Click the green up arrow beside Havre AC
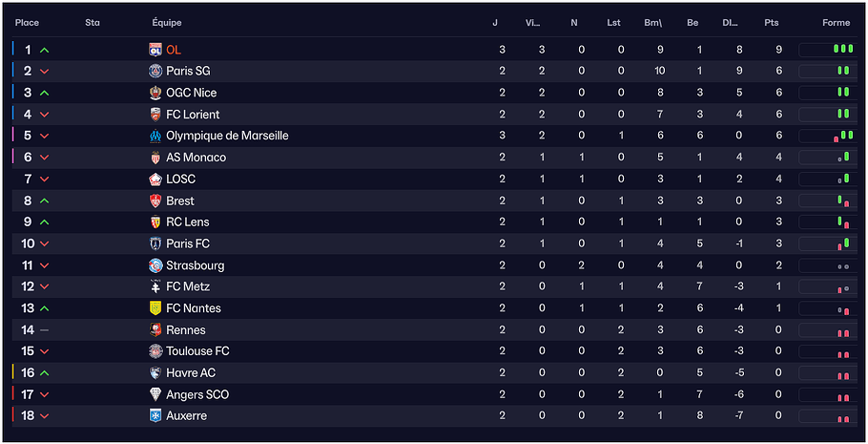868x444 pixels. coord(45,373)
